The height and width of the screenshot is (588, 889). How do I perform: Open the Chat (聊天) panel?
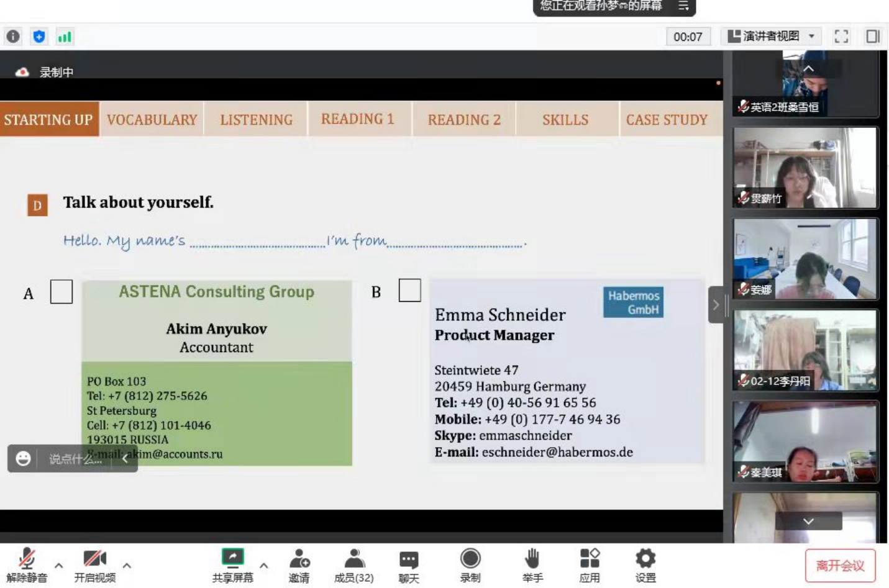pos(408,565)
